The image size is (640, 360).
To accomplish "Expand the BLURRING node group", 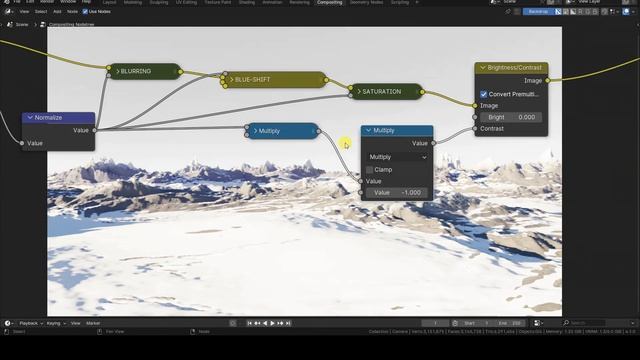I will point(118,71).
